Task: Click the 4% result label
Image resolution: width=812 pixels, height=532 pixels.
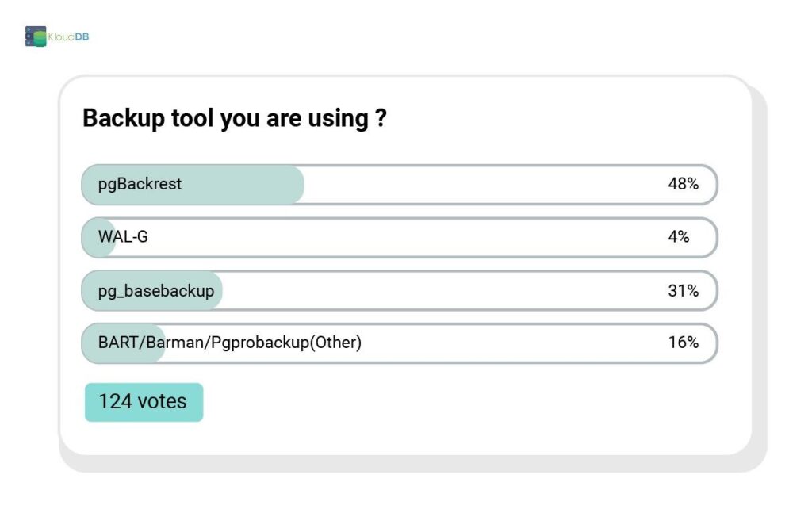Action: point(678,237)
